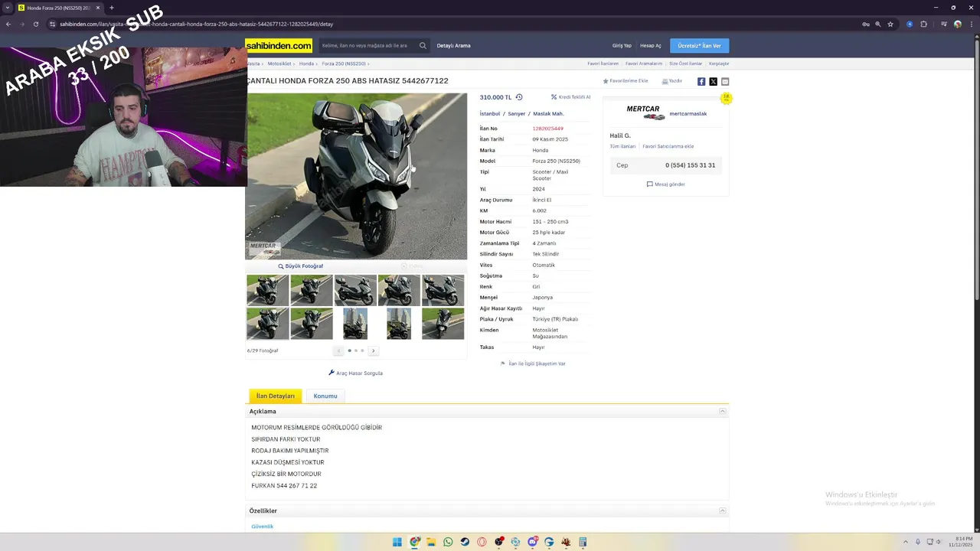Go to next photo thumbnails page
The width and height of the screenshot is (980, 551).
click(x=373, y=350)
